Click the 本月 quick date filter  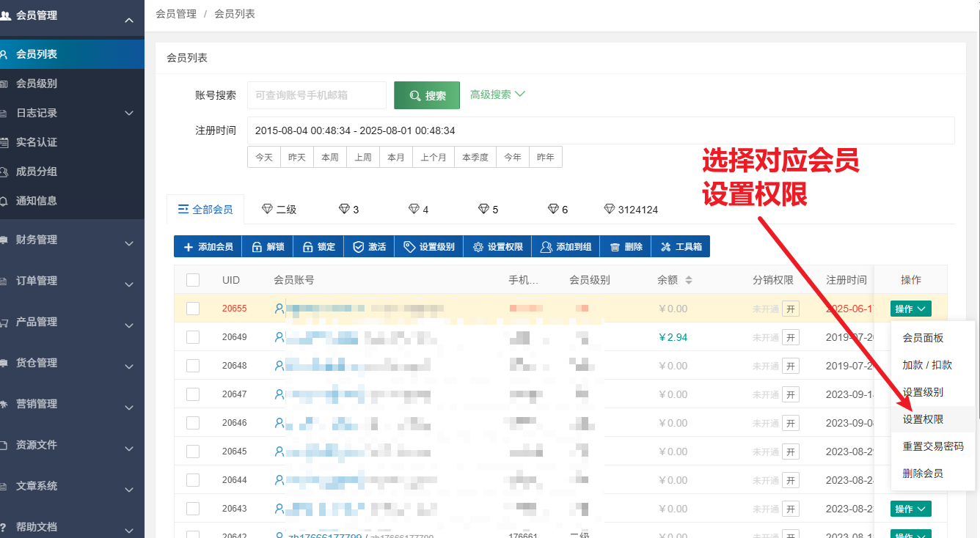click(396, 158)
